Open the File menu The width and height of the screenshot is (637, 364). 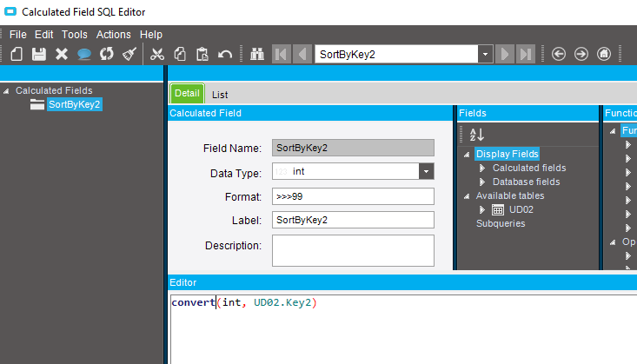point(18,35)
